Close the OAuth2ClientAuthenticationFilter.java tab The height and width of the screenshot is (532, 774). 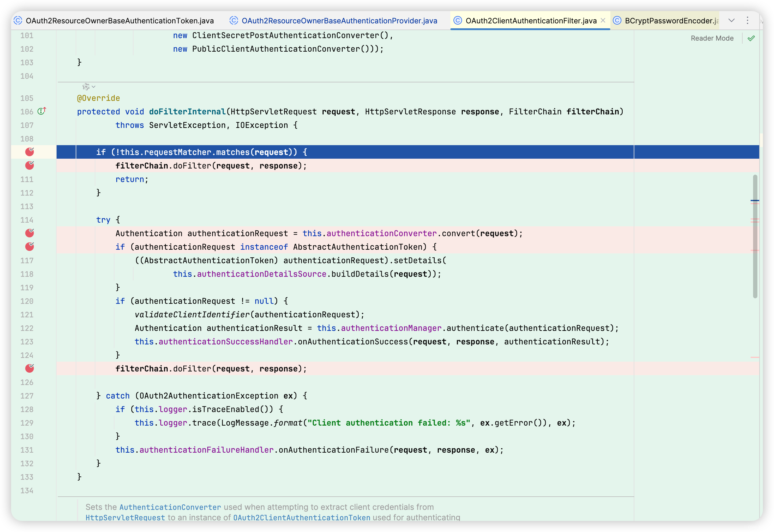click(603, 21)
